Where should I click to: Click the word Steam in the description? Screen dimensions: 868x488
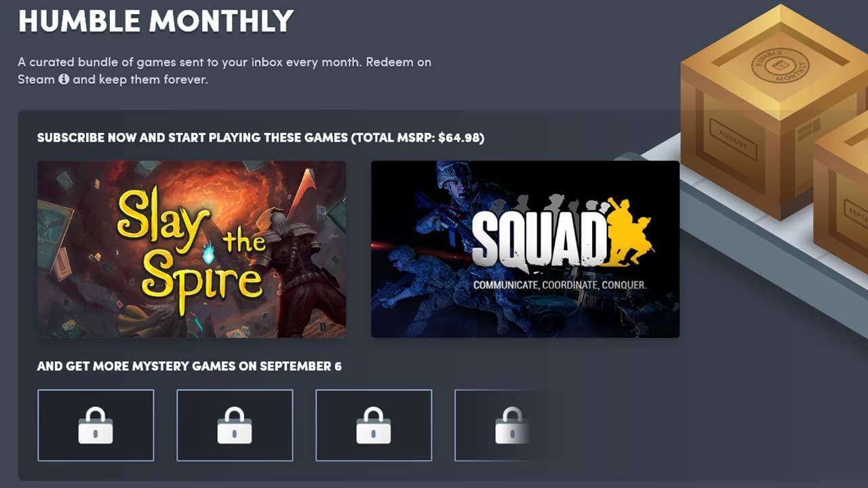pyautogui.click(x=37, y=79)
